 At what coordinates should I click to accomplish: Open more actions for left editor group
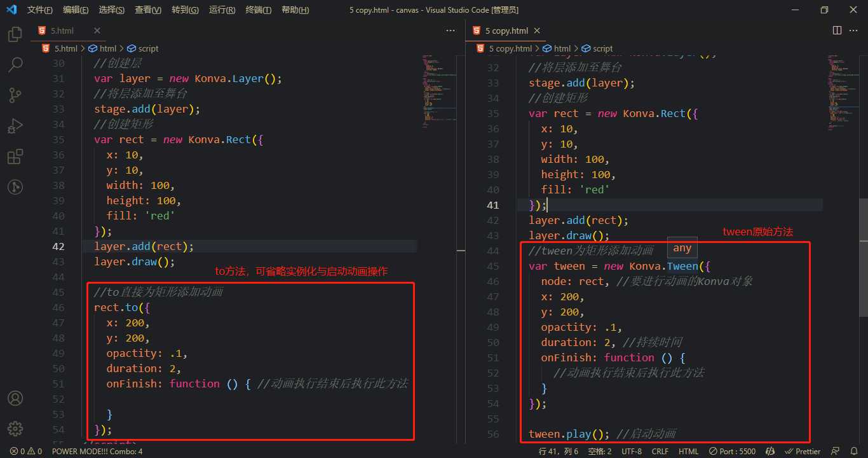(451, 31)
